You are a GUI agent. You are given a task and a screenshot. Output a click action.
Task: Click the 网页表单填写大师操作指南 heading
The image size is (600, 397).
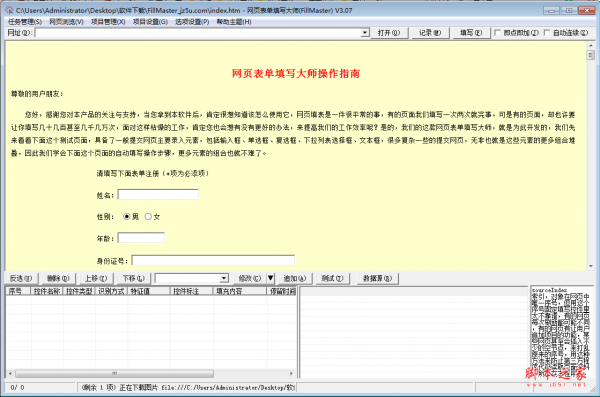296,74
